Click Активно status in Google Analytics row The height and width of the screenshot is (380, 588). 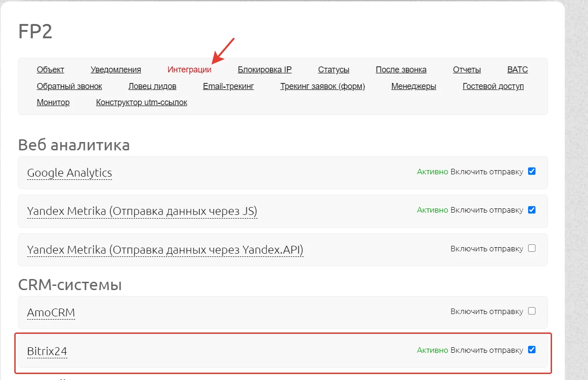(x=432, y=172)
